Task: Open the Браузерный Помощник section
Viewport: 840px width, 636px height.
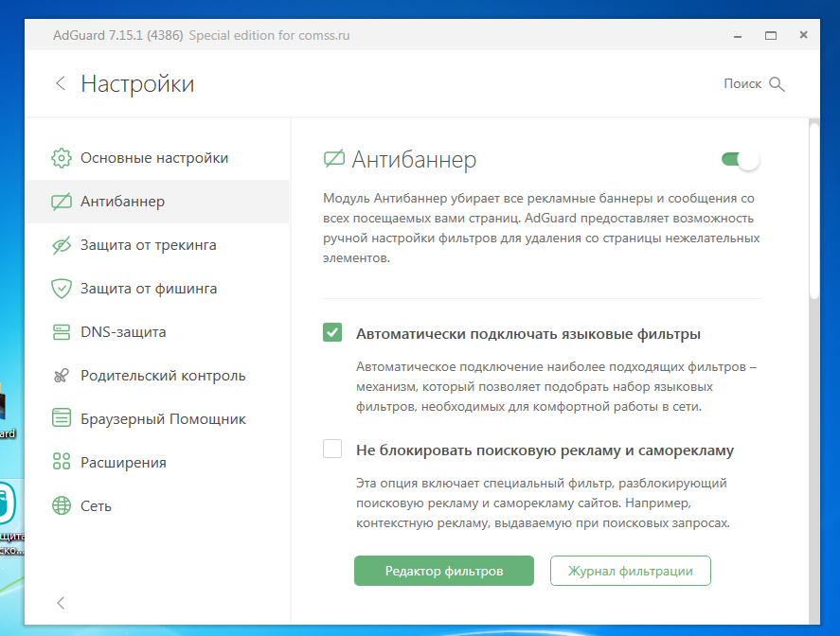Action: click(157, 419)
